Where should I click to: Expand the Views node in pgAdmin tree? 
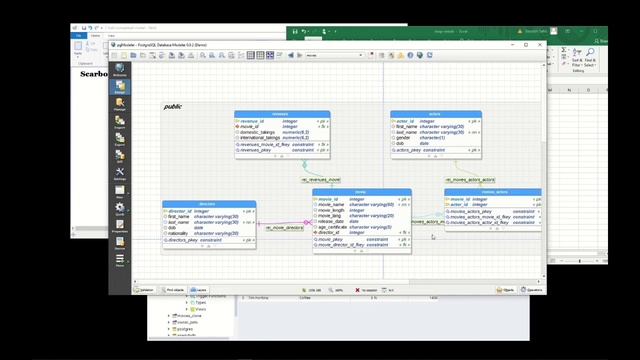(x=187, y=309)
